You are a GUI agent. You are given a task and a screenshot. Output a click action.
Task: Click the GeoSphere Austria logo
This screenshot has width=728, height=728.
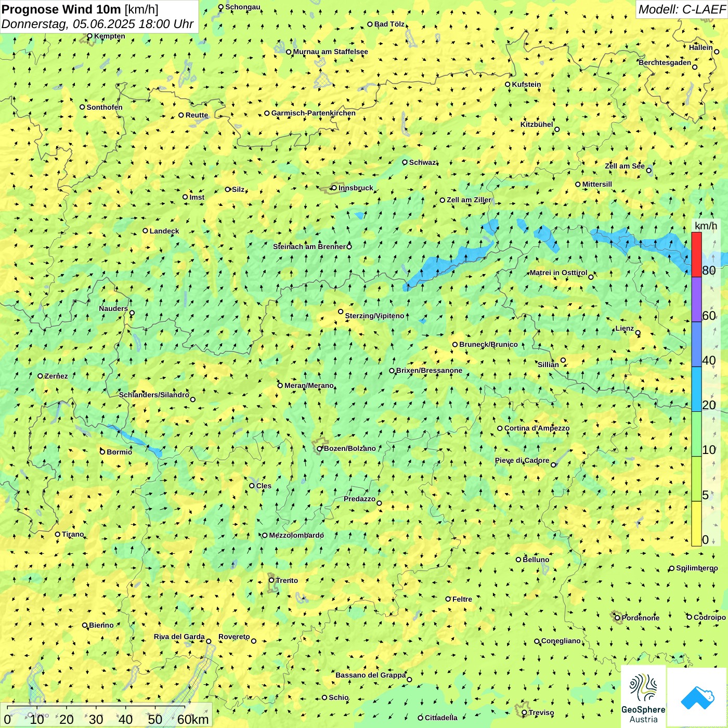643,696
